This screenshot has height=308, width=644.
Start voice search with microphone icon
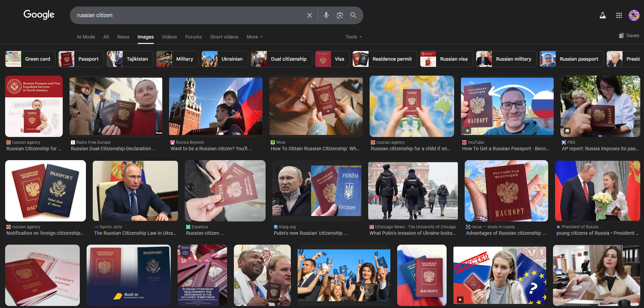[x=326, y=15]
